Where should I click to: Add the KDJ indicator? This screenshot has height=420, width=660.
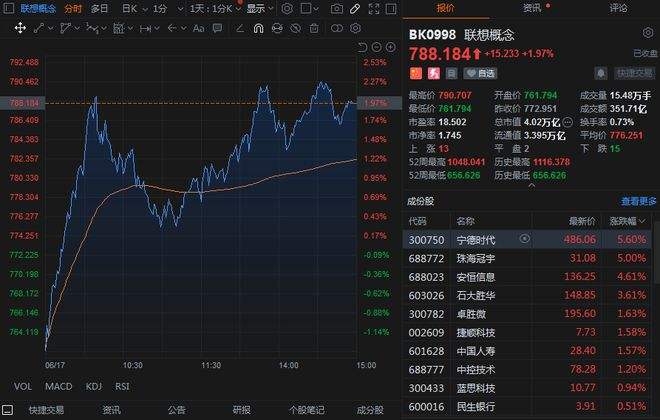93,386
